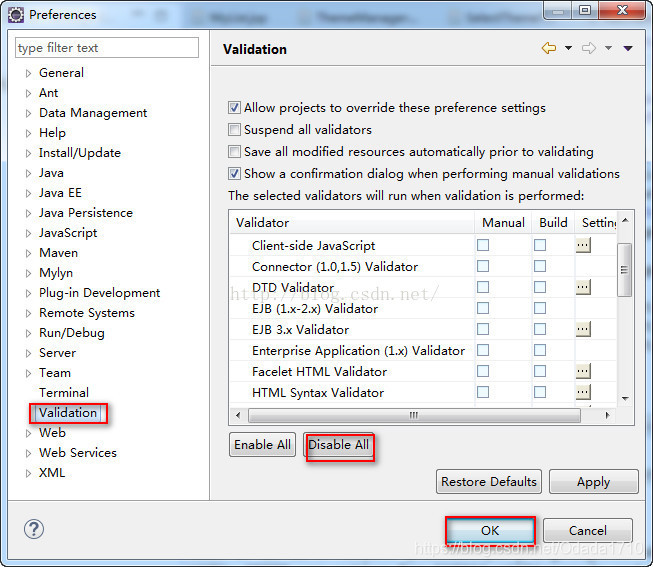
Task: Select Help in preferences tree
Action: coord(52,133)
